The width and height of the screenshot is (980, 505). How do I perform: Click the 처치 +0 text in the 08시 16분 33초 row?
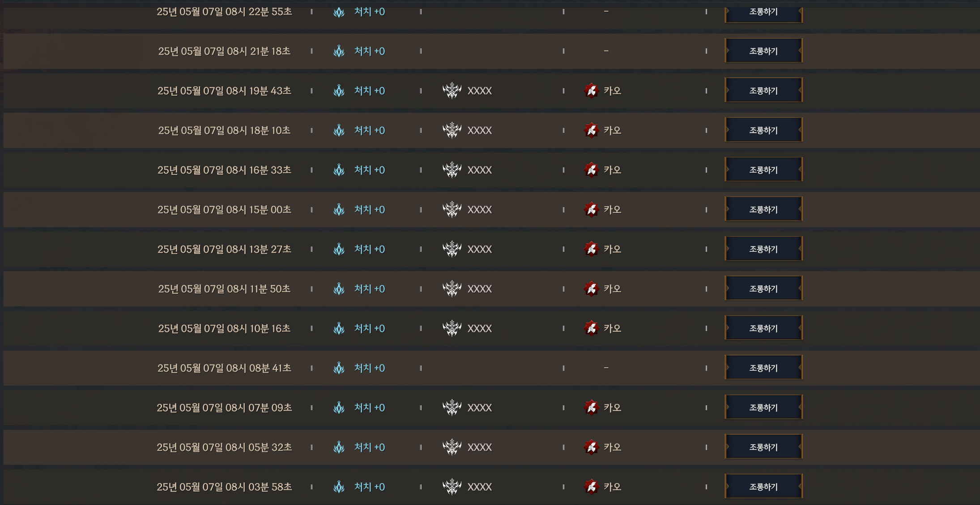[370, 170]
